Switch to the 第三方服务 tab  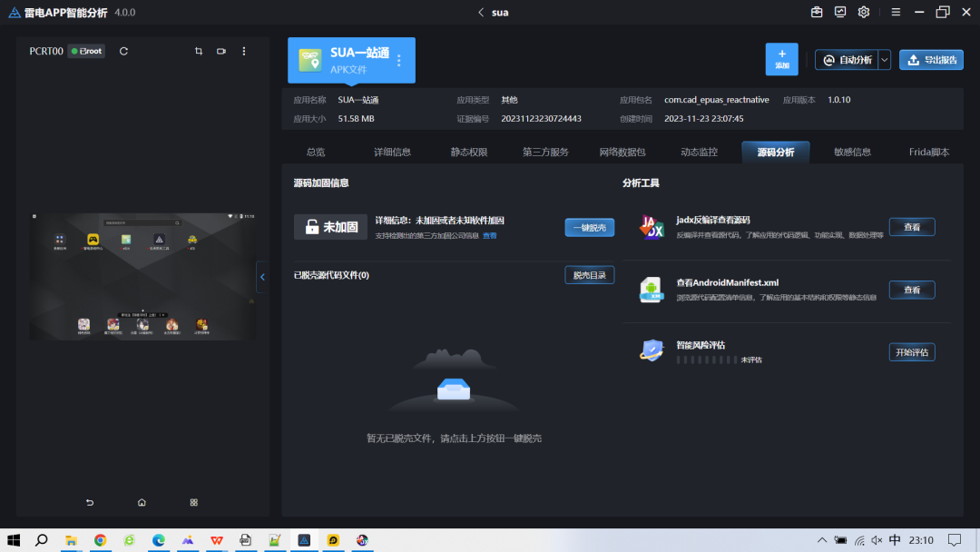coord(545,152)
